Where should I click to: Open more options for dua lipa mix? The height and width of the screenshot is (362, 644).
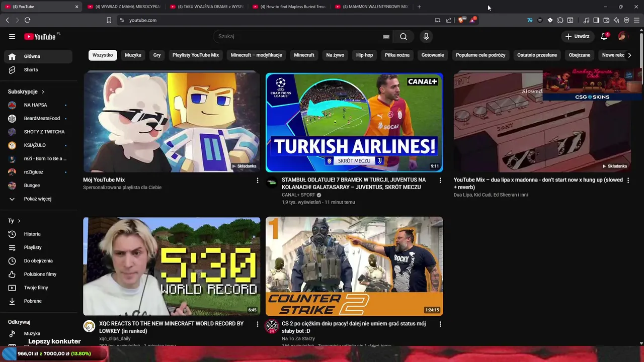[628, 180]
